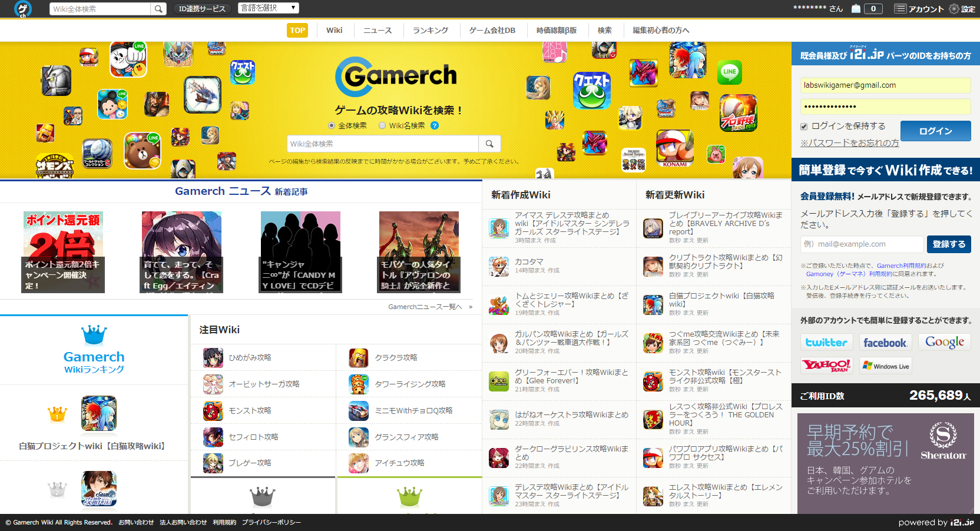Click the login email field
Screen dimensions: 980x531
pos(885,85)
